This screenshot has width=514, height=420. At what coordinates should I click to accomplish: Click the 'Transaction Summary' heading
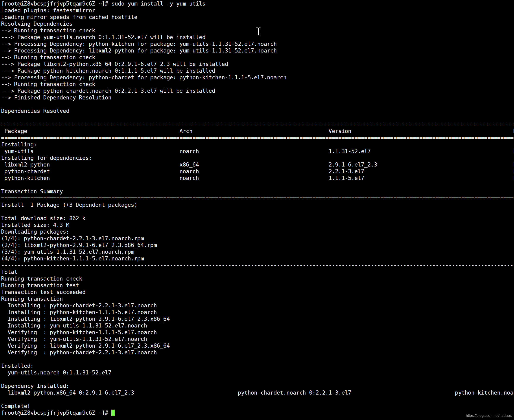(32, 191)
